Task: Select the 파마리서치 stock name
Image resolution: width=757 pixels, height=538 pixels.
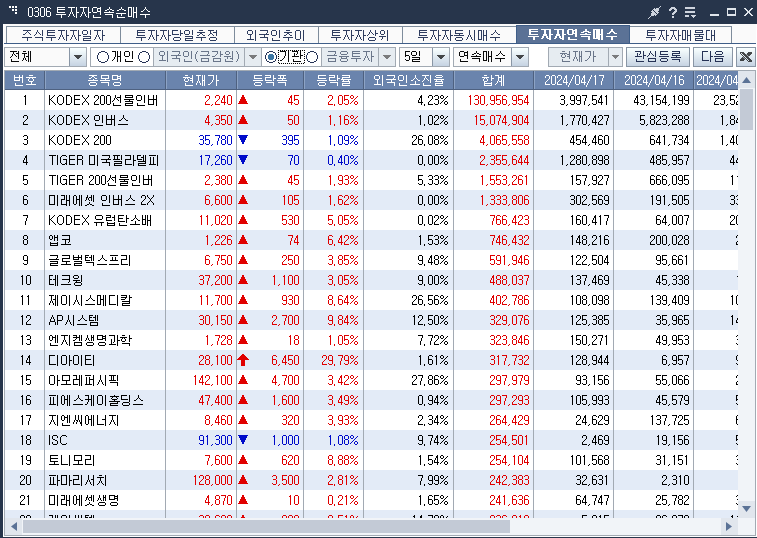Action: (78, 481)
